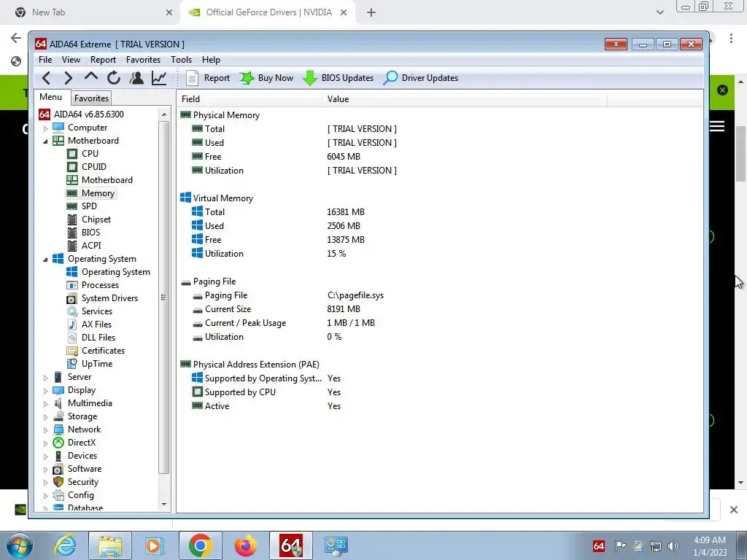
Task: Select the C:\pagefile.sys value
Action: click(355, 295)
